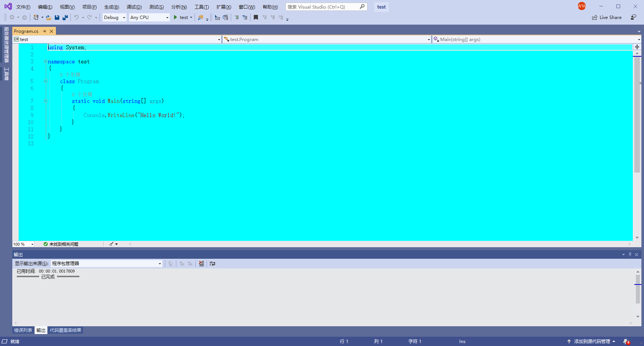Go to previous bookmark icon
The width and height of the screenshot is (644, 346).
tap(265, 18)
